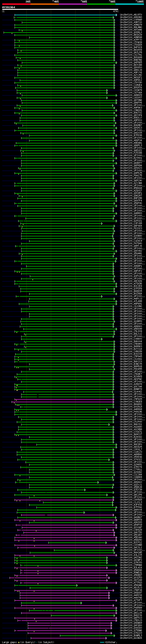Click the cyan ~100% identity legend segment
The height and width of the screenshot is (644, 146).
coord(130,4)
